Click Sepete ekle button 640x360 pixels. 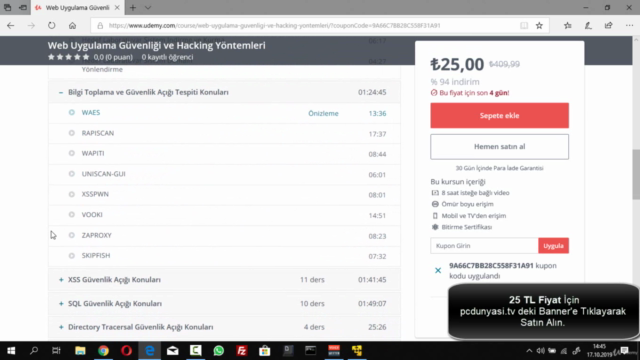pyautogui.click(x=499, y=116)
